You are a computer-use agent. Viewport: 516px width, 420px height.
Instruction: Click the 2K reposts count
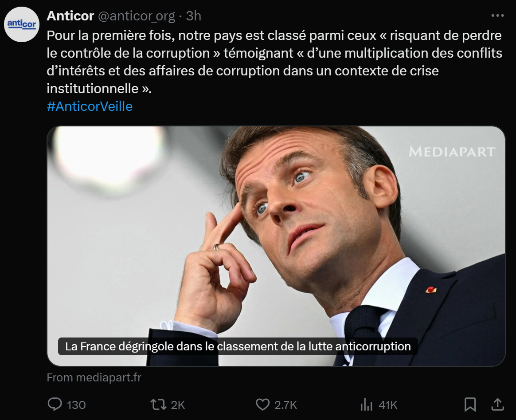point(178,405)
